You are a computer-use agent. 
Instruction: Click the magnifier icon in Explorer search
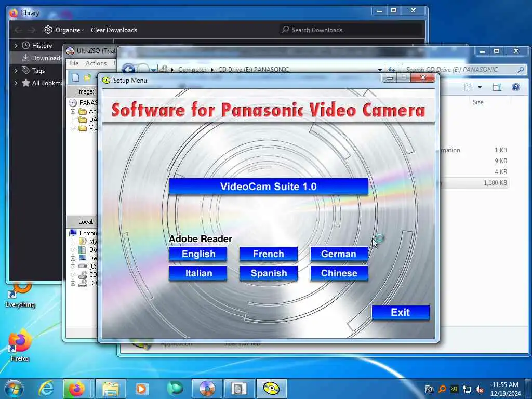(x=521, y=70)
